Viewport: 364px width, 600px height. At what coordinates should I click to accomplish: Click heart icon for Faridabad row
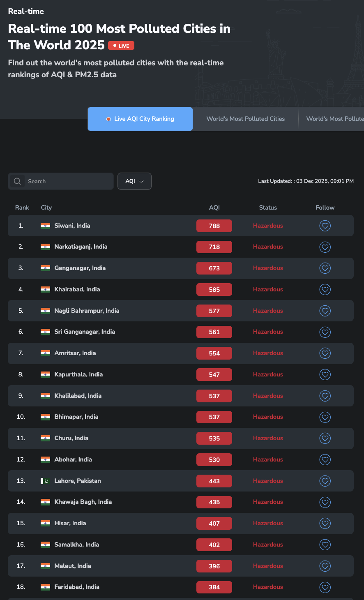pos(325,587)
